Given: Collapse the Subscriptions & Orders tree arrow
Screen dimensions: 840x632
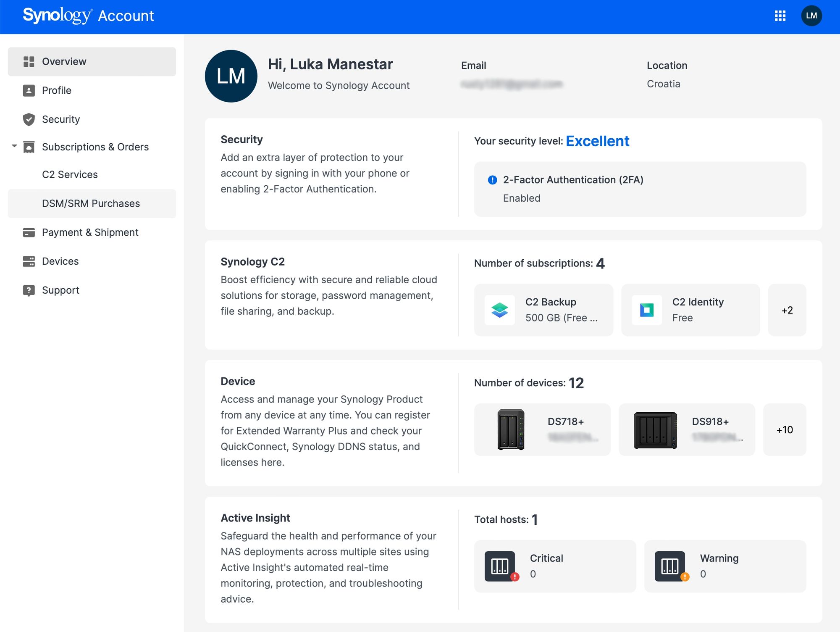Looking at the screenshot, I should coord(14,146).
